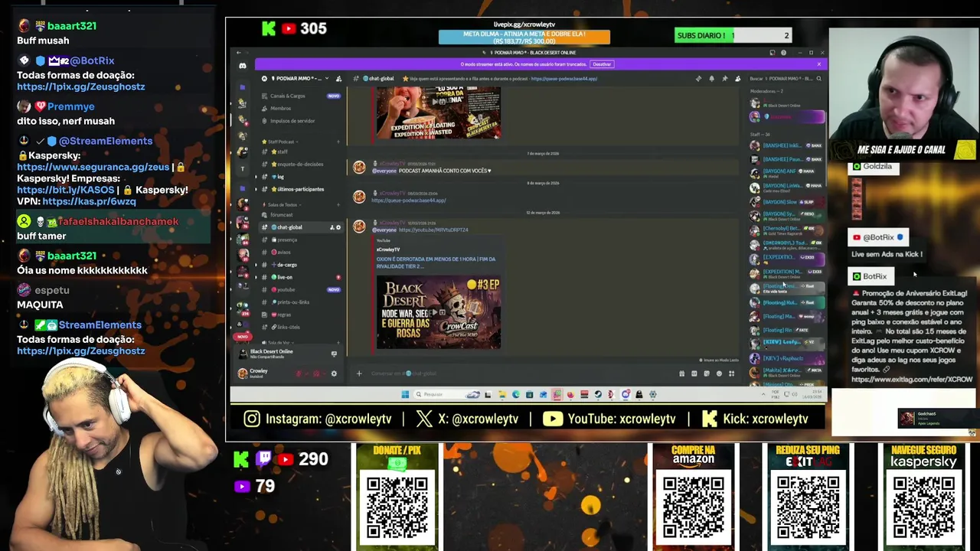Image resolution: width=980 pixels, height=551 pixels.
Task: Click META DILMA donation goal progress bar
Action: pos(524,37)
